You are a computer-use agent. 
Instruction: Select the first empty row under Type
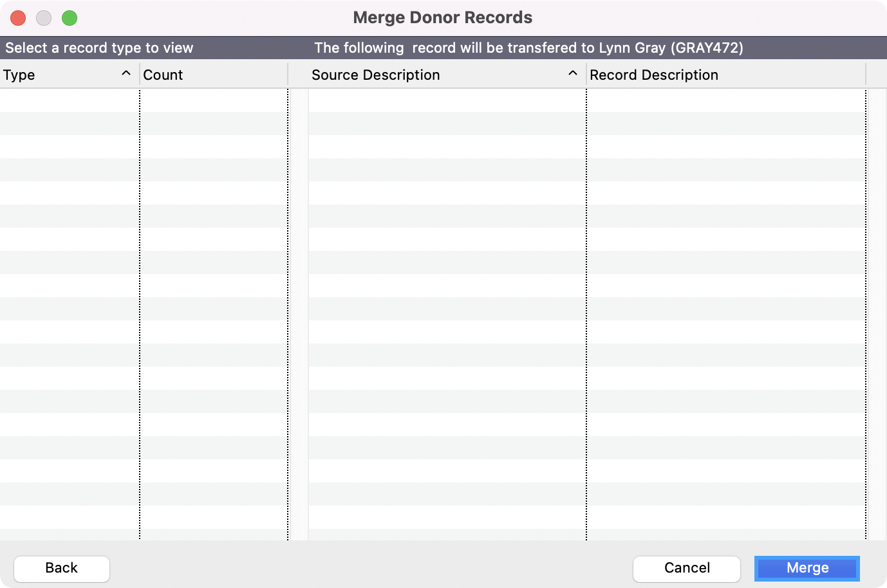pyautogui.click(x=70, y=100)
